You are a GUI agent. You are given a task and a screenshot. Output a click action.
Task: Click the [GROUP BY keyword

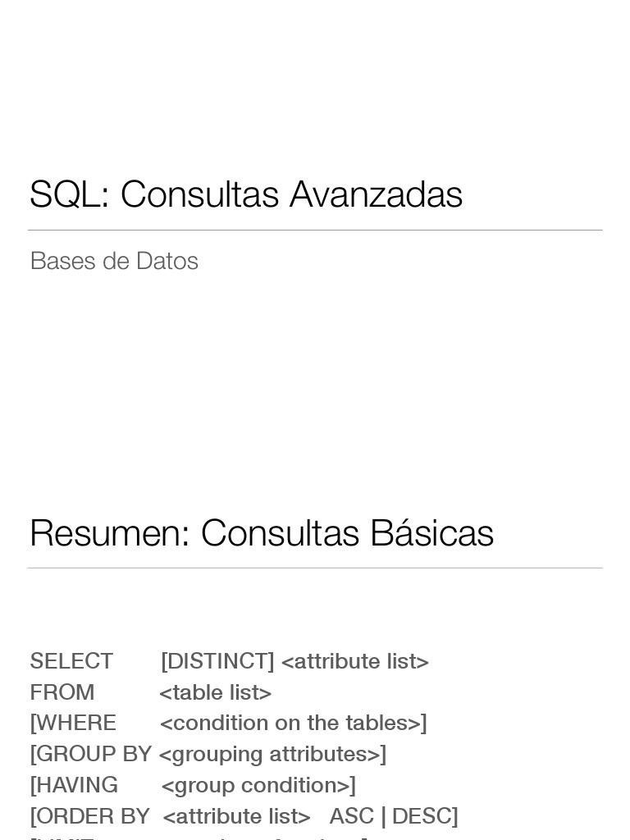(x=90, y=754)
